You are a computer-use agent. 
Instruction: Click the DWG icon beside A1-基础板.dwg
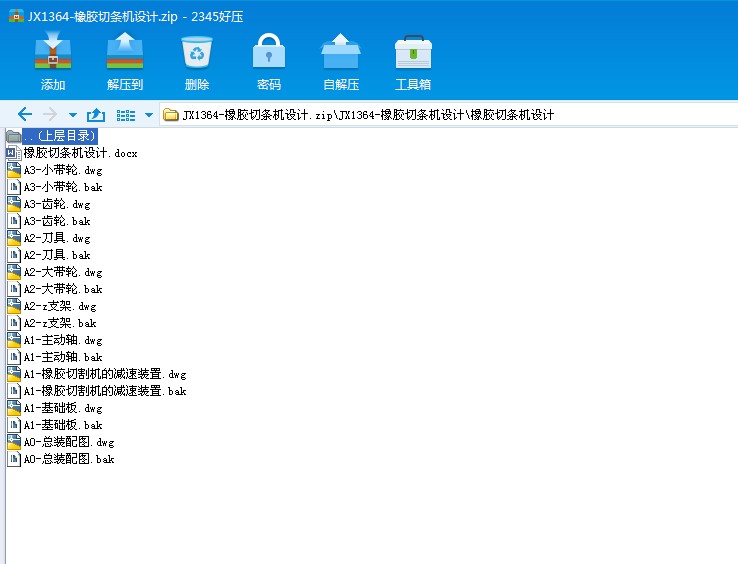14,408
